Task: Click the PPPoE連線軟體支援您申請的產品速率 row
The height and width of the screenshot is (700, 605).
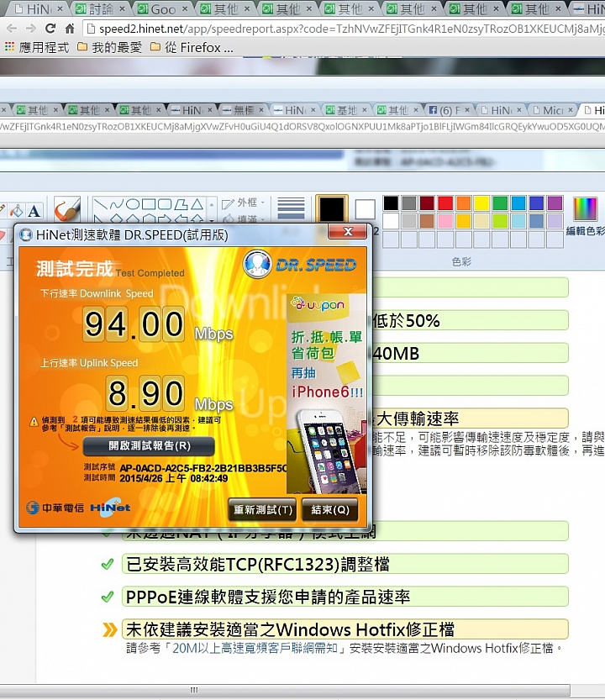Action: coord(345,597)
